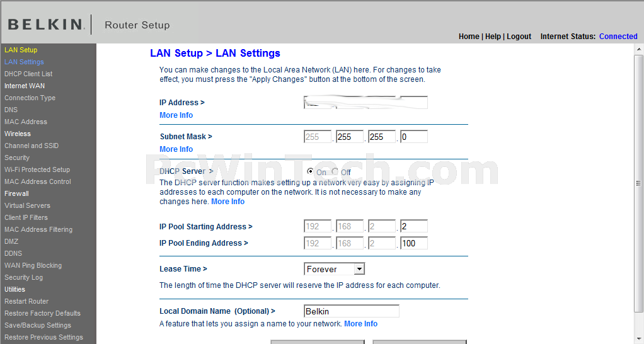Click the Subnet Mask last octet field

point(414,137)
